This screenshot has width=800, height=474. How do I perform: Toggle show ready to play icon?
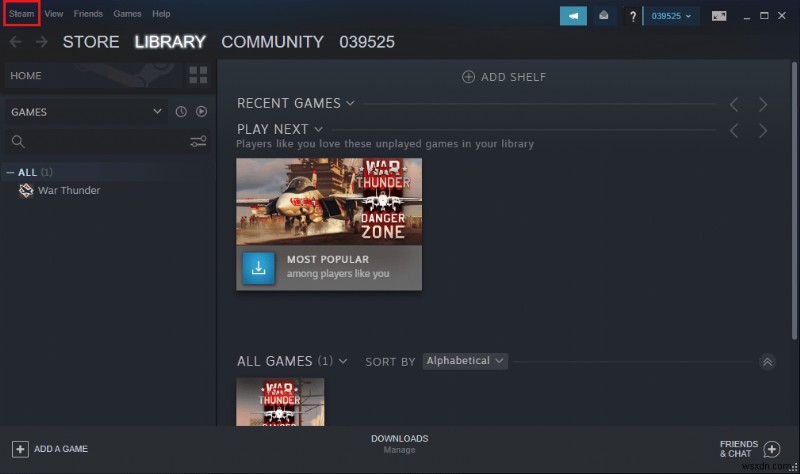[x=202, y=112]
